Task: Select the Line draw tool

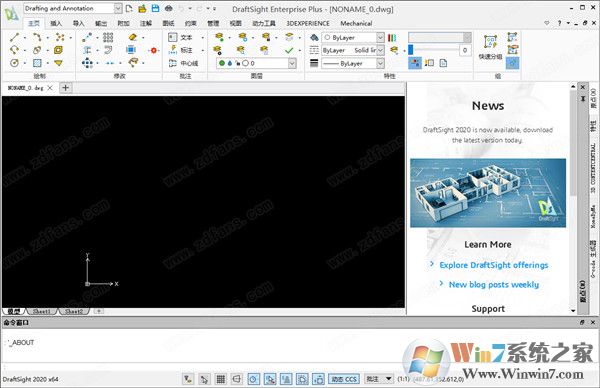Action: coord(15,37)
